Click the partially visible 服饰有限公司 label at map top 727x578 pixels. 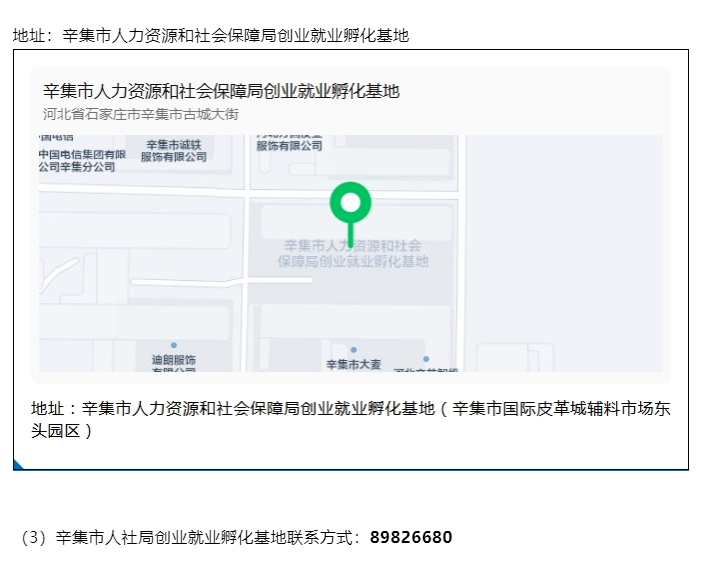pyautogui.click(x=289, y=144)
